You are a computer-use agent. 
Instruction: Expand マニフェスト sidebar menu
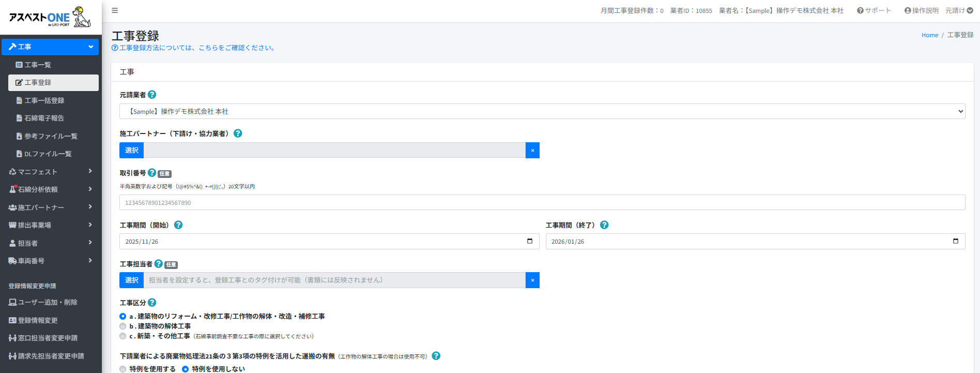coord(50,172)
